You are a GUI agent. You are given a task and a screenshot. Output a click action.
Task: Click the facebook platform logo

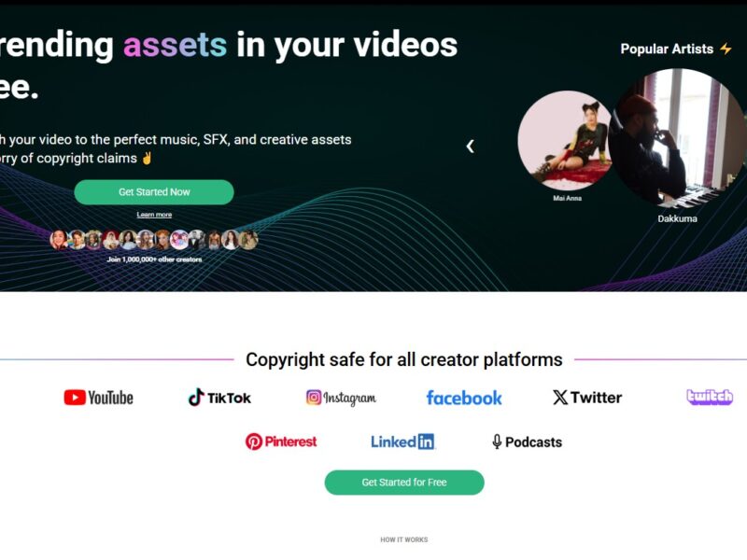pyautogui.click(x=464, y=398)
